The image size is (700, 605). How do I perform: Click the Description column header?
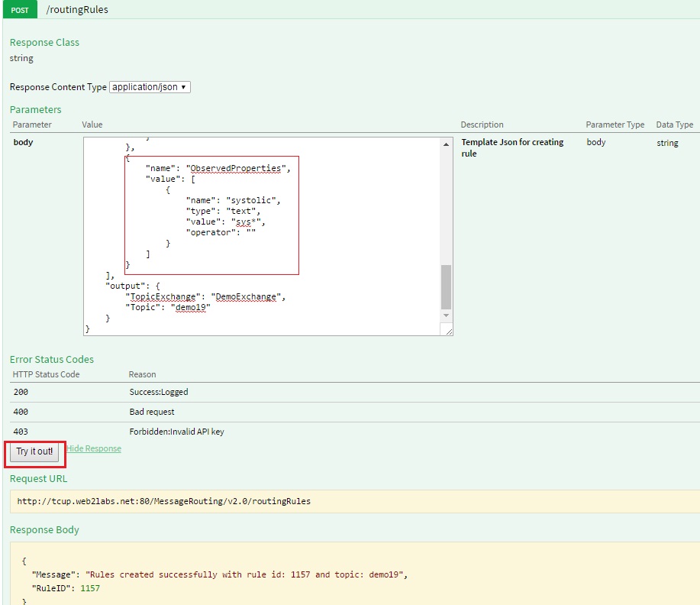coord(482,125)
